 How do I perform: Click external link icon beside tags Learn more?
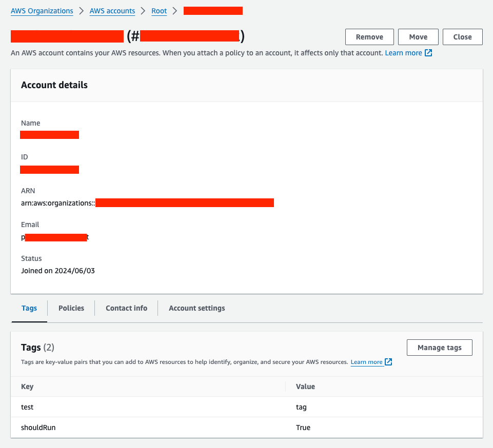(388, 362)
